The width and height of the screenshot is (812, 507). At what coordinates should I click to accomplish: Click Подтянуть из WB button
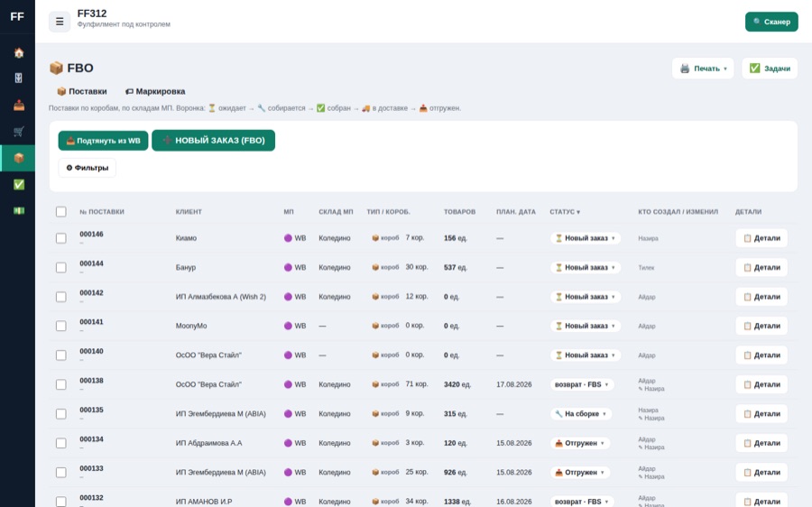(x=103, y=141)
